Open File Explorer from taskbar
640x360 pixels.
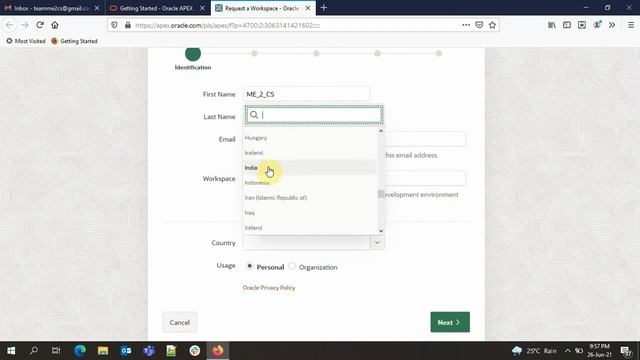pos(103,351)
